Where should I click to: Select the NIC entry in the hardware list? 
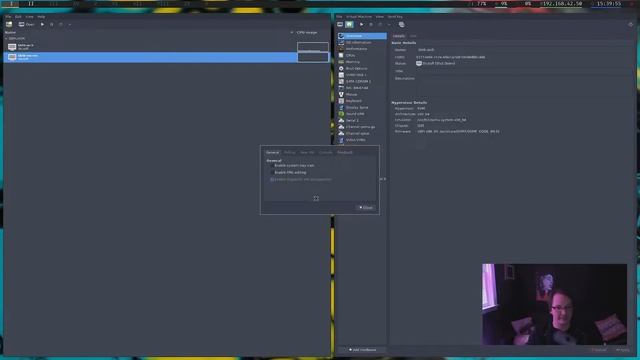coord(362,88)
